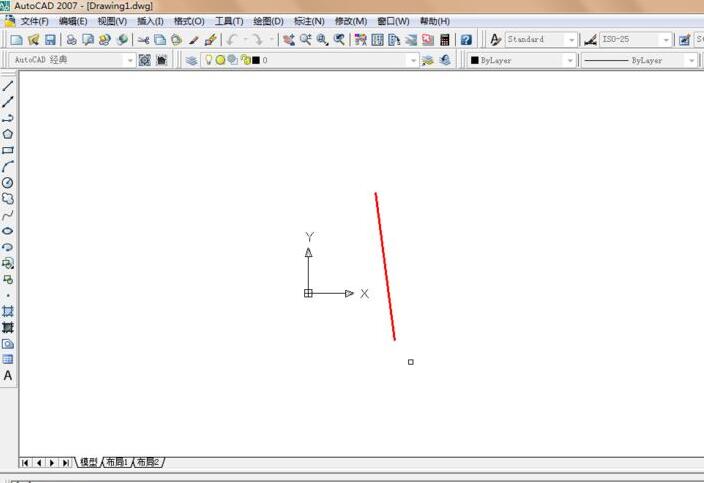Viewport: 704px width, 483px height.
Task: Click the Zoom Previous icon
Action: point(339,40)
